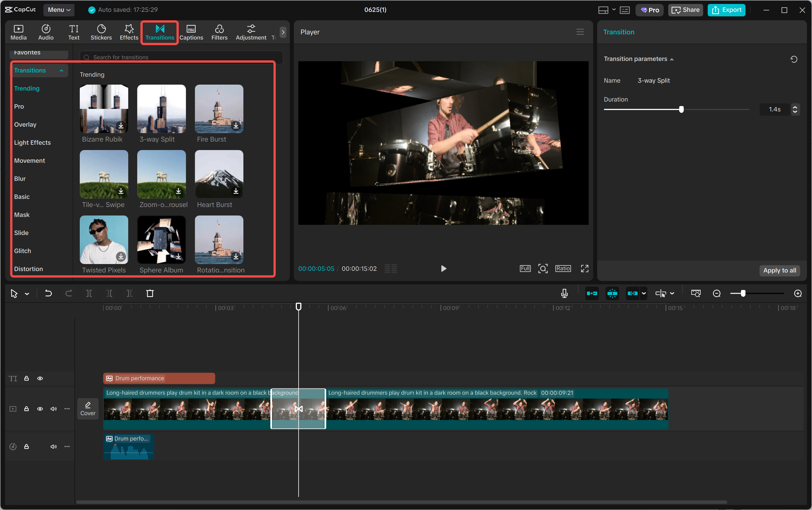Select the Stickers panel
812x510 pixels.
pos(101,32)
